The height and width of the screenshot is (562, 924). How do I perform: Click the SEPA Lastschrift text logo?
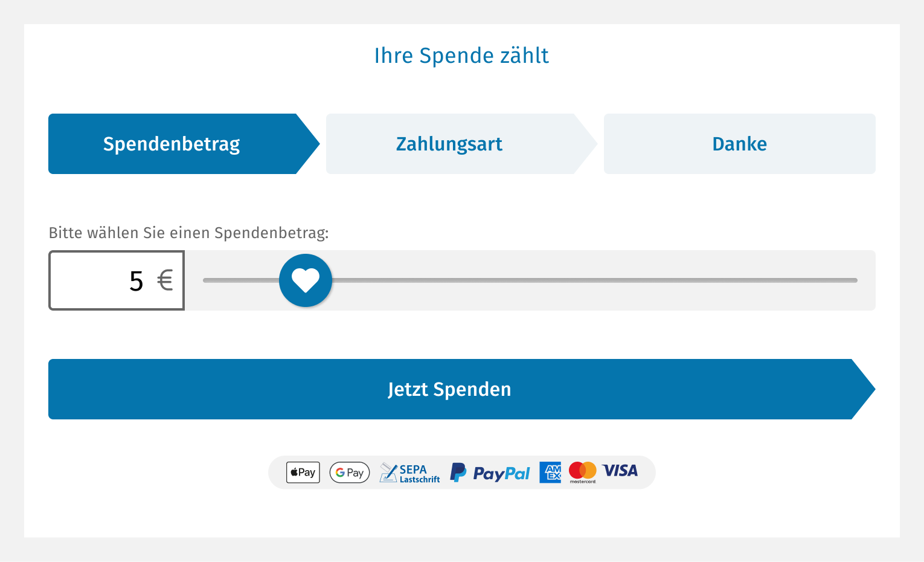coord(419,473)
